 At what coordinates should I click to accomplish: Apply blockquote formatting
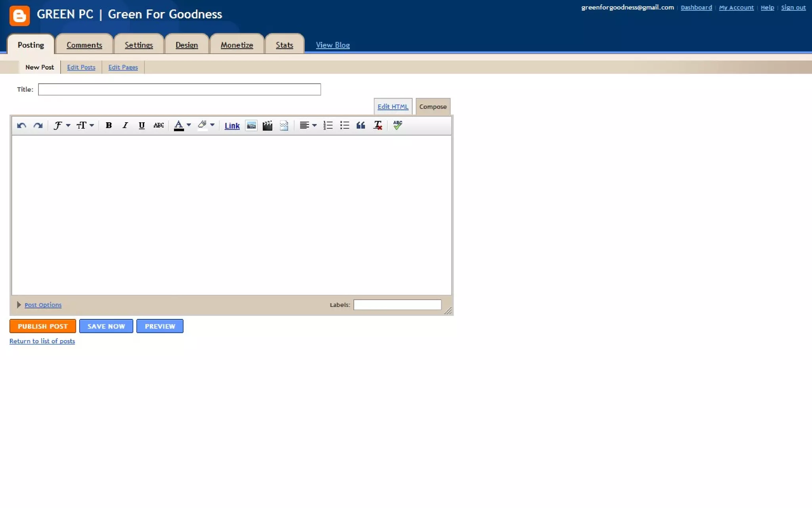click(x=360, y=125)
